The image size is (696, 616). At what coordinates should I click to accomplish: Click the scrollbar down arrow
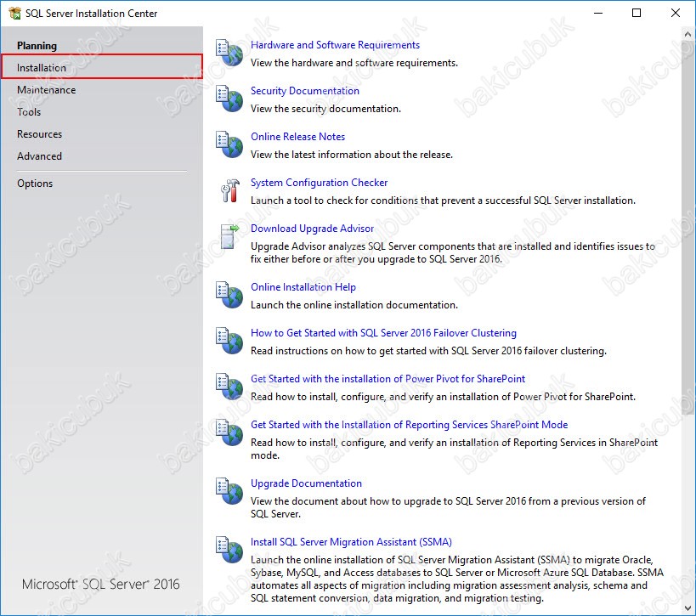[688, 608]
